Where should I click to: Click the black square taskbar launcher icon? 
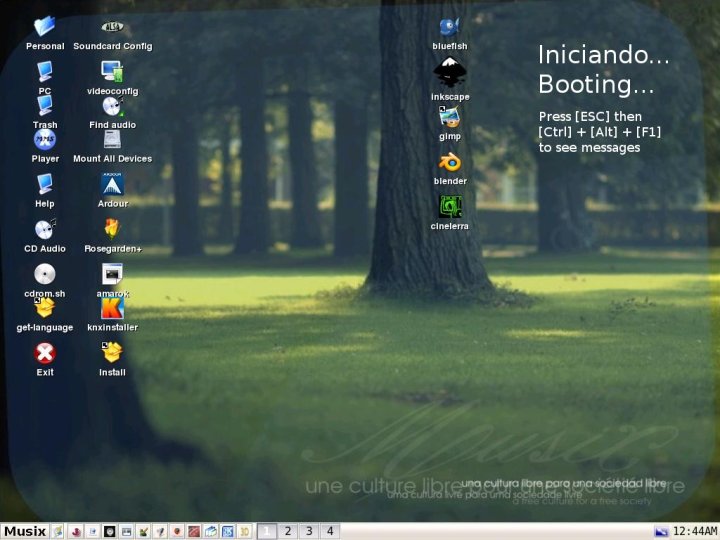pos(109,532)
